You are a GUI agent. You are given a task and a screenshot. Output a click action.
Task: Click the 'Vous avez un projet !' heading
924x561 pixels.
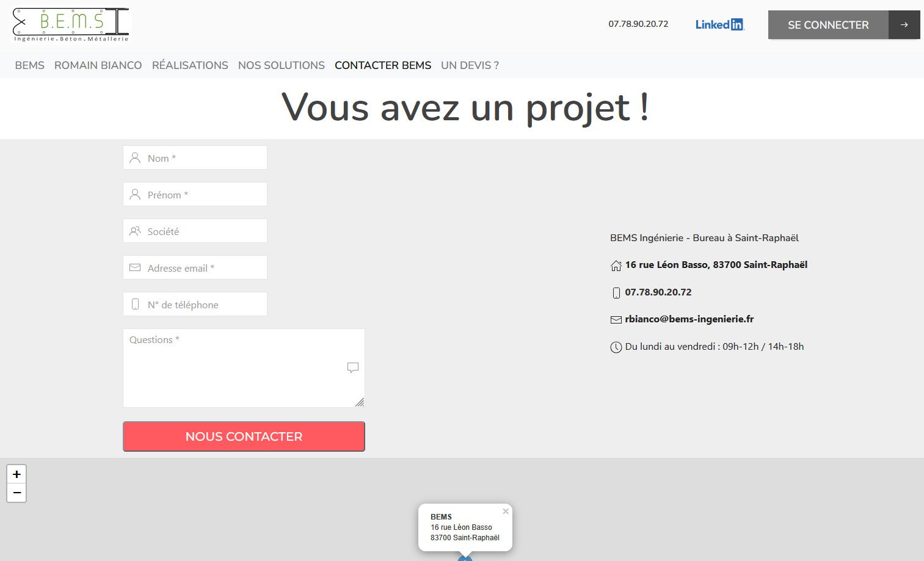click(465, 109)
